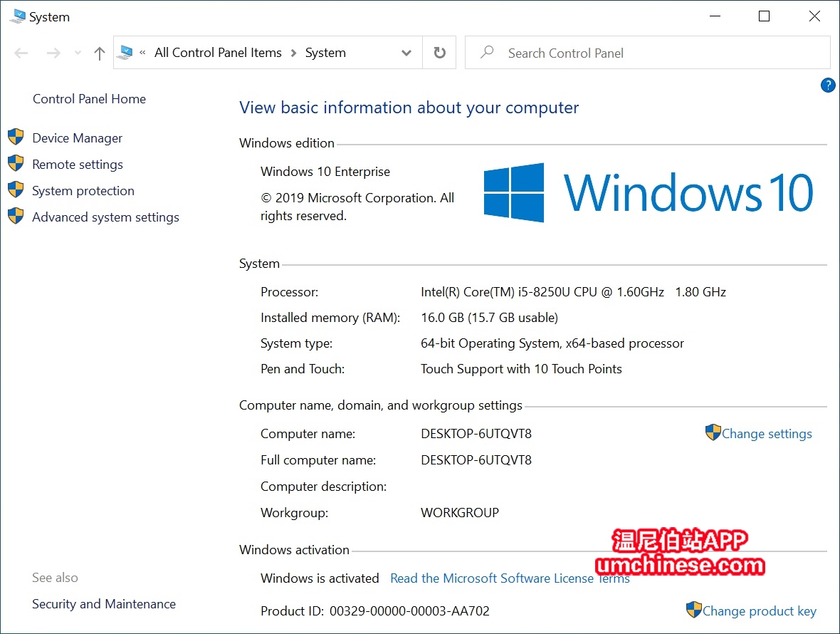Read the Microsoft Software License Terms
This screenshot has height=634, width=840.
pos(510,578)
